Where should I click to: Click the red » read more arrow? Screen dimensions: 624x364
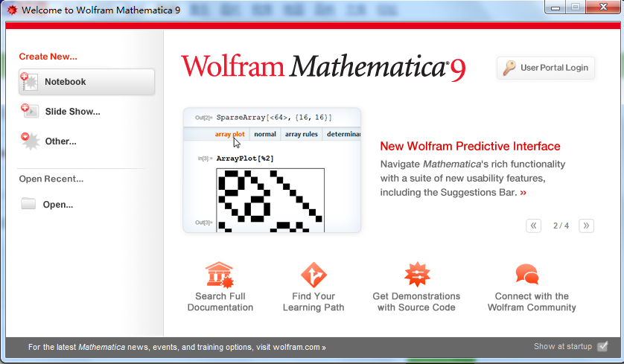tap(523, 193)
